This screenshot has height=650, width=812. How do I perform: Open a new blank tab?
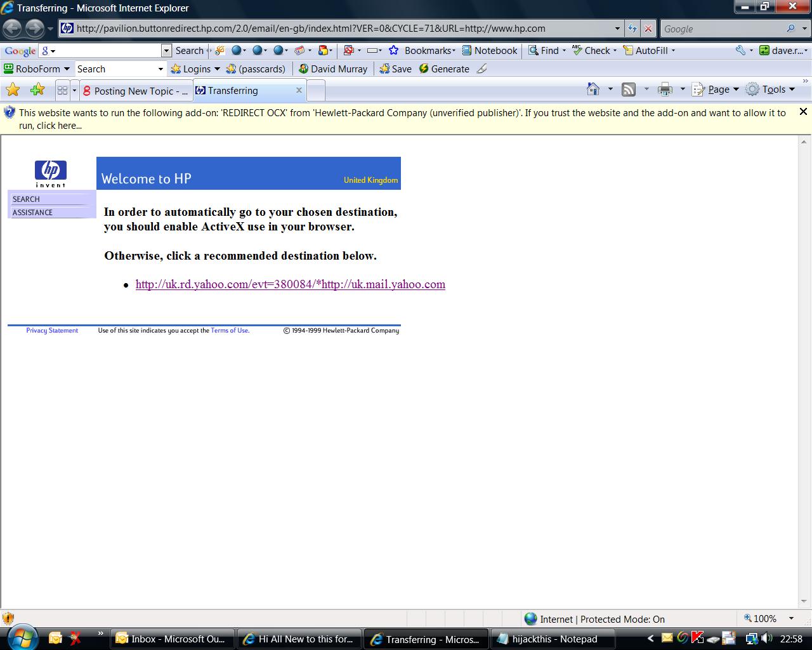coord(316,91)
